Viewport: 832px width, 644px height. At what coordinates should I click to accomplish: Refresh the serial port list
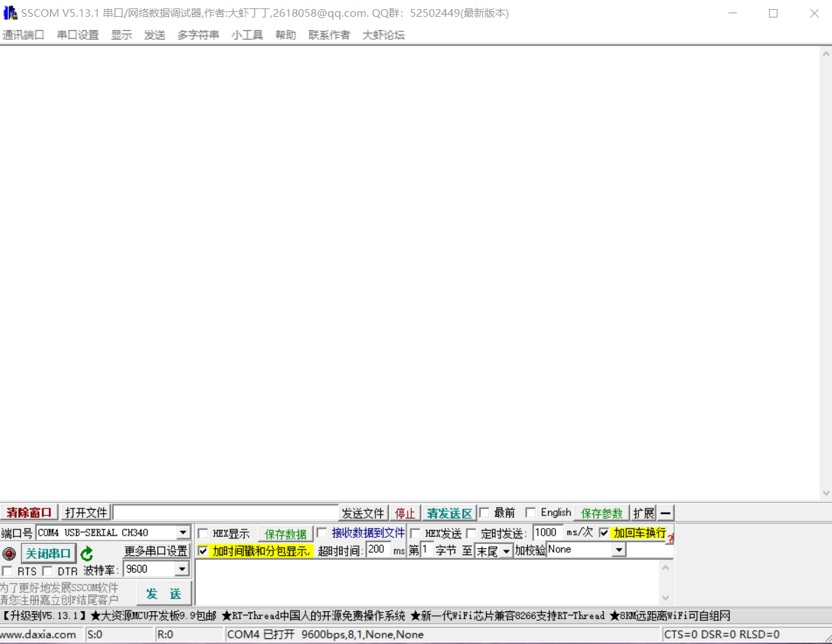tap(86, 552)
